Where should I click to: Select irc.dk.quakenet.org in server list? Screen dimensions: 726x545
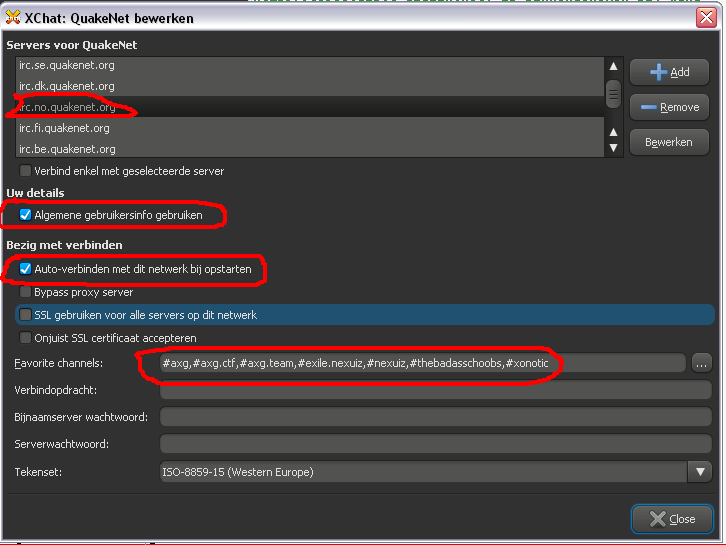tap(309, 86)
